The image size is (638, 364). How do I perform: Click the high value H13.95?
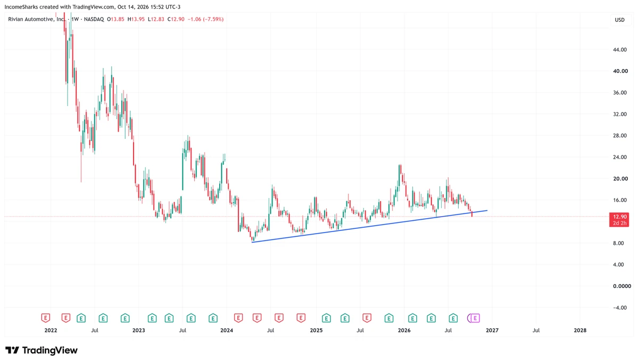(136, 19)
